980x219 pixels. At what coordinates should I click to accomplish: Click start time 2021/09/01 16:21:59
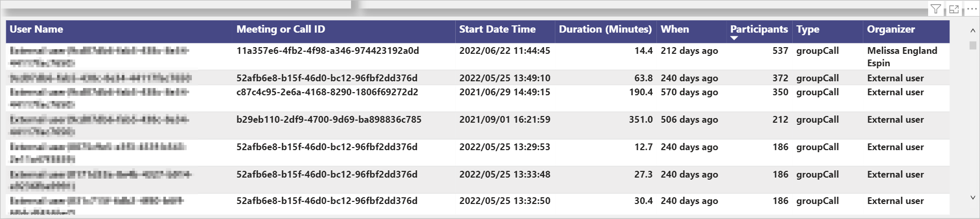pos(505,120)
